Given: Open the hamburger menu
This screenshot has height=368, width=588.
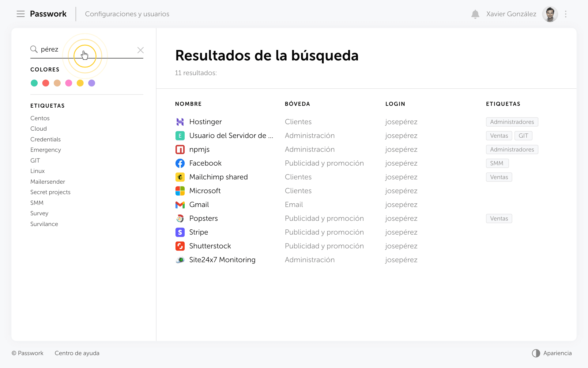Looking at the screenshot, I should (x=21, y=14).
